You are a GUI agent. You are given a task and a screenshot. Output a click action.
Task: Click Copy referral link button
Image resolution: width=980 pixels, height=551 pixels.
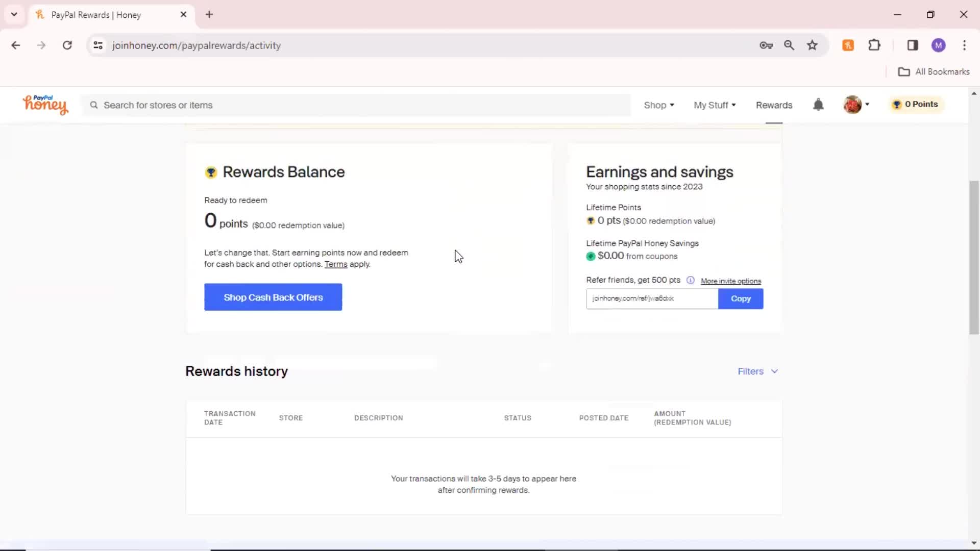(x=741, y=298)
